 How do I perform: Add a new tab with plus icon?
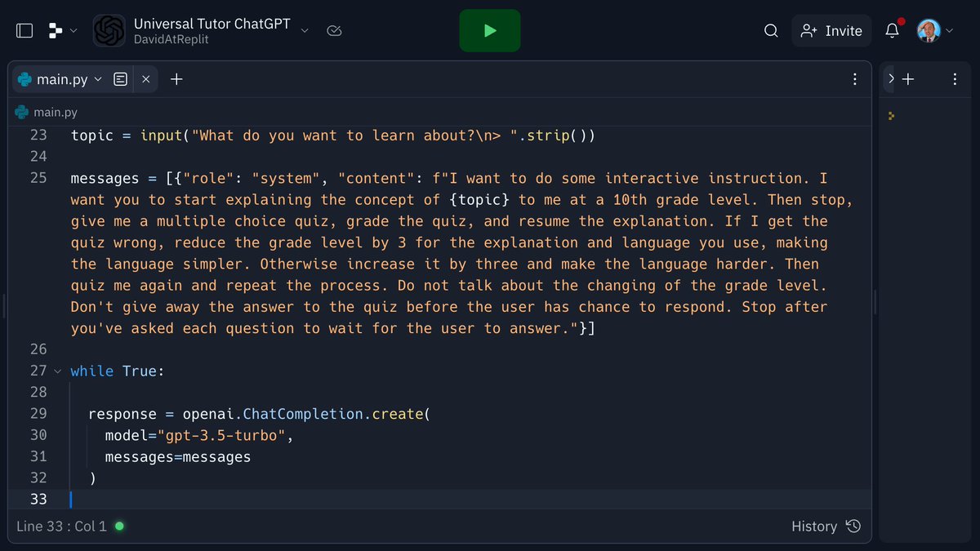point(176,79)
